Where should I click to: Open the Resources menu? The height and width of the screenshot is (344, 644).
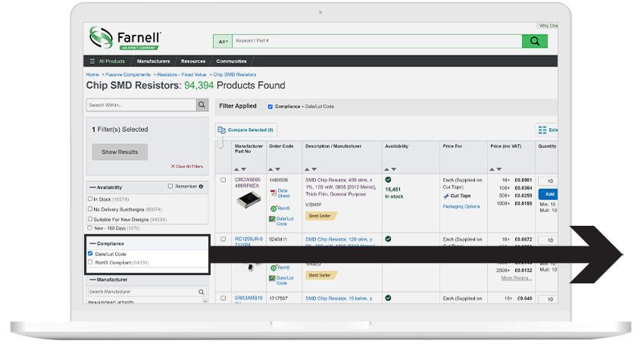coord(193,61)
